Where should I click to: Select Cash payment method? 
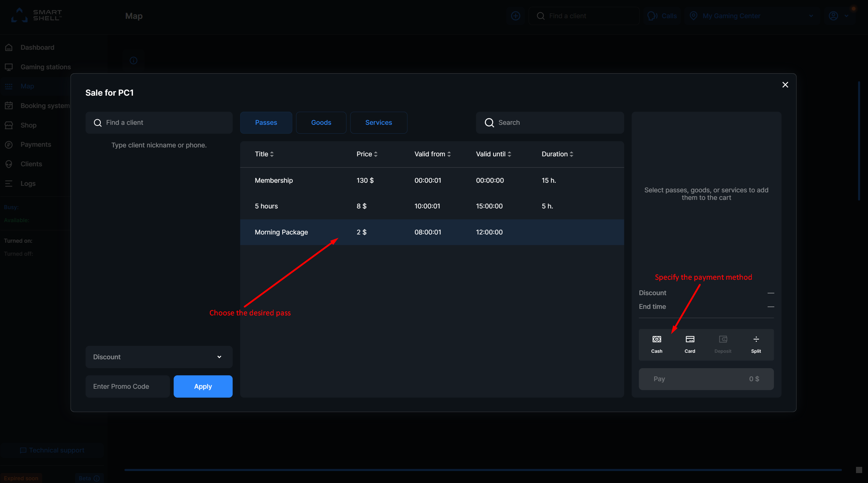pyautogui.click(x=656, y=344)
